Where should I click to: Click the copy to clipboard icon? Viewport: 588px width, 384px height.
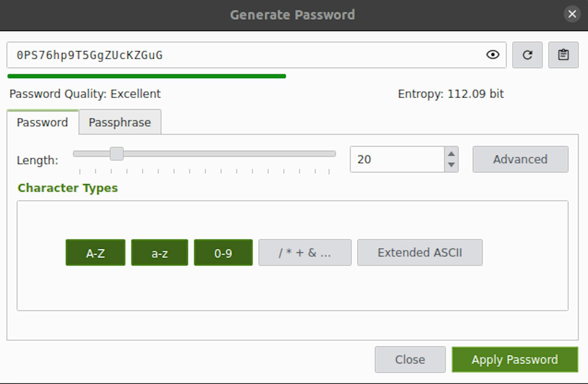pos(564,55)
